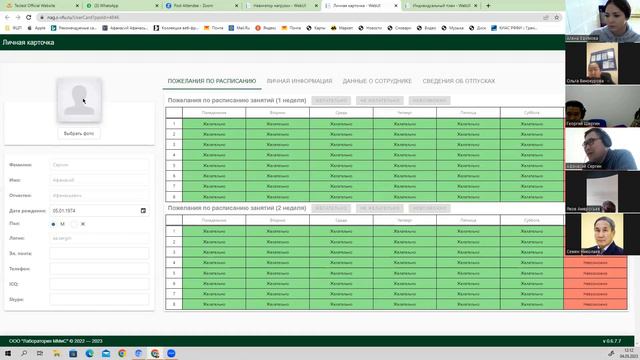Click the Эл. почта input field
The image size is (640, 360).
click(x=99, y=253)
